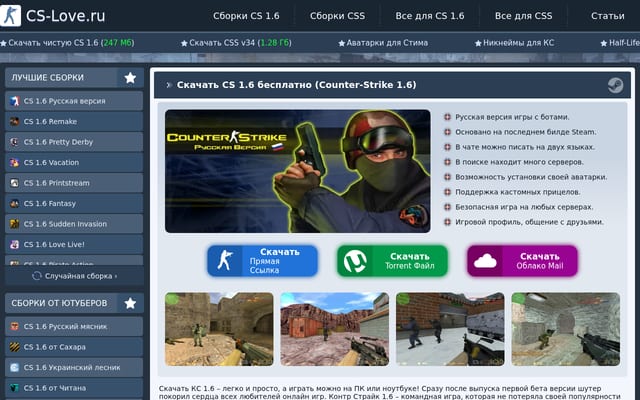Download via Скачать Облако Mail button
The image size is (640, 400).
(x=522, y=261)
